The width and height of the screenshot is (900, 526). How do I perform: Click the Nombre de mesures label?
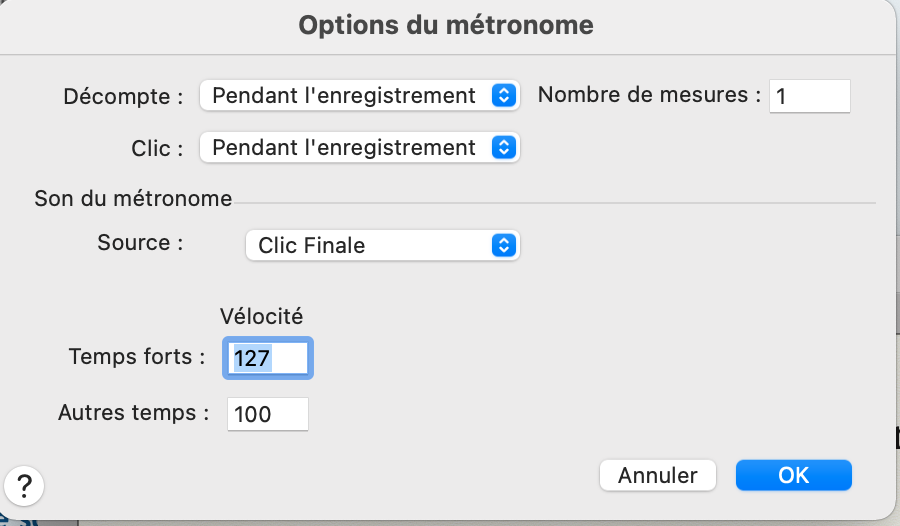tap(649, 96)
